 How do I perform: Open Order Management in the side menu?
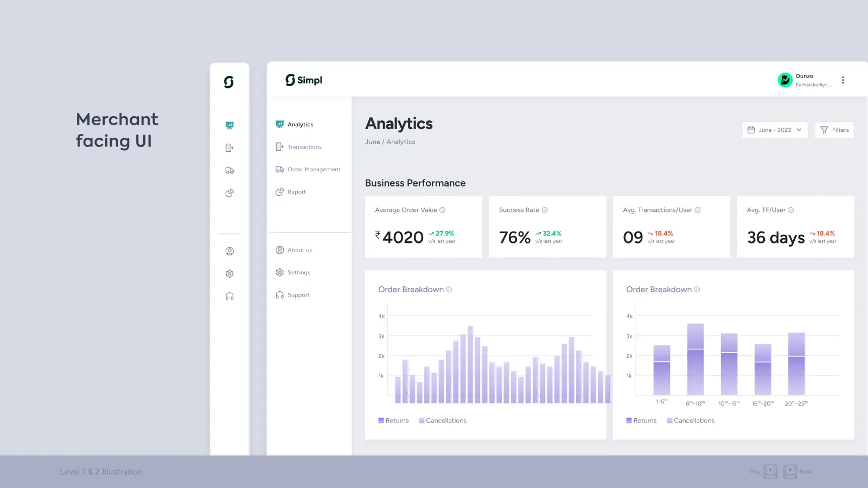309,170
